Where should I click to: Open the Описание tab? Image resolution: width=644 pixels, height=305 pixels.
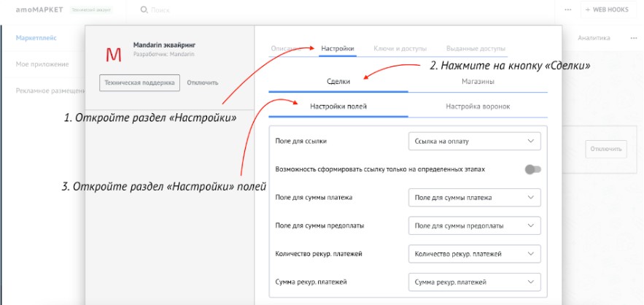287,48
